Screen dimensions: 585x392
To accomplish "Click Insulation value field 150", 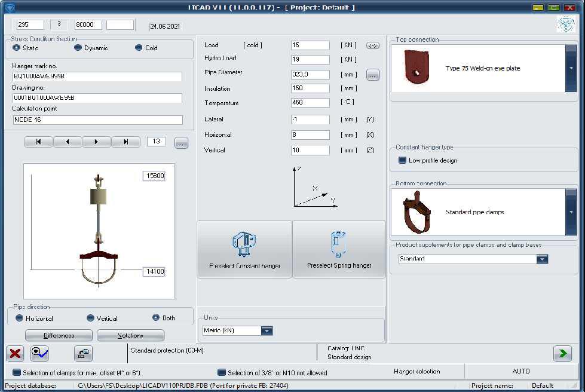I will tap(310, 88).
